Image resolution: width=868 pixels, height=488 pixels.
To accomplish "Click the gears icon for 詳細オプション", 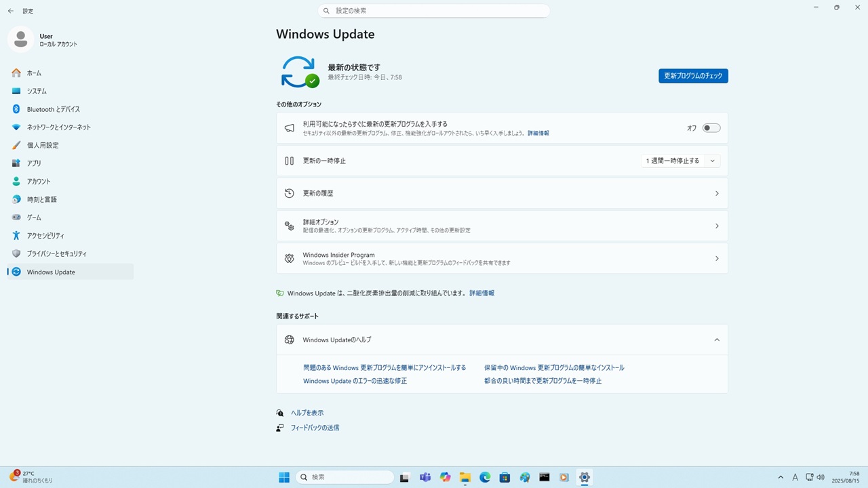I will coord(290,226).
